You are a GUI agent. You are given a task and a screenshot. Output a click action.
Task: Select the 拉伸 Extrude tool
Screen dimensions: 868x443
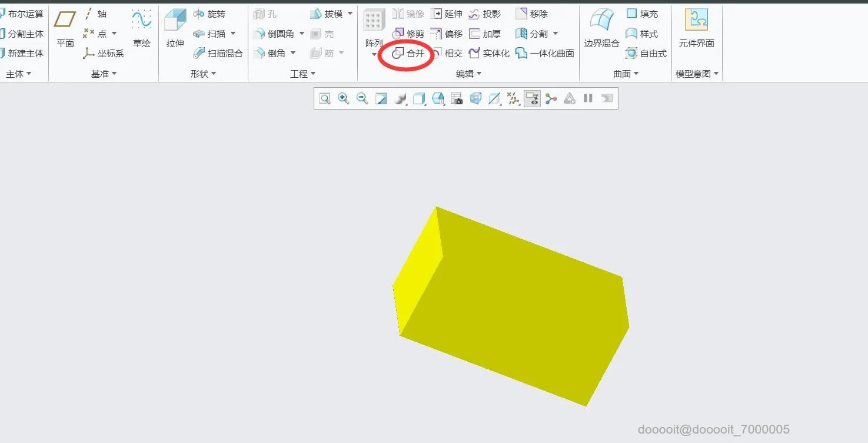coord(175,28)
